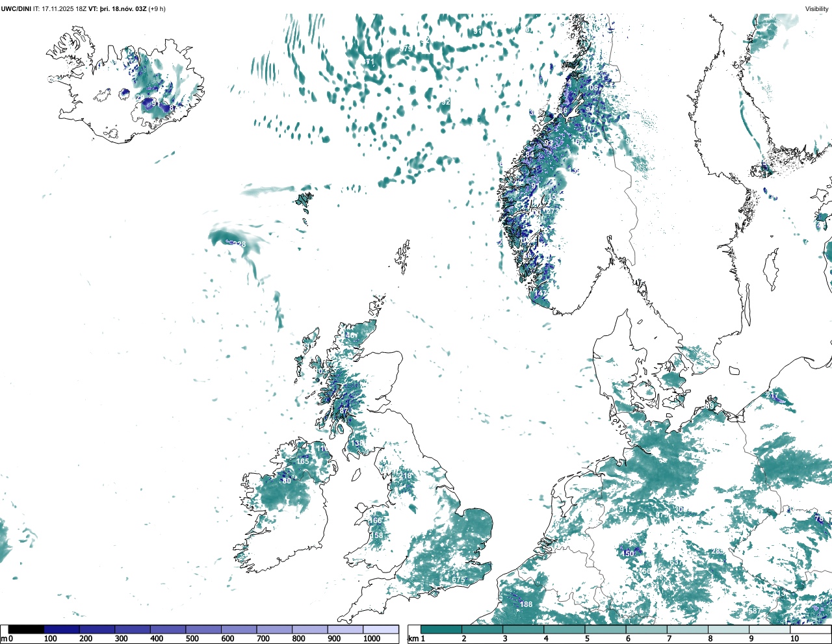Click the '217' value over northern Poland
Viewport: 832px width, 644px height.
coord(772,395)
